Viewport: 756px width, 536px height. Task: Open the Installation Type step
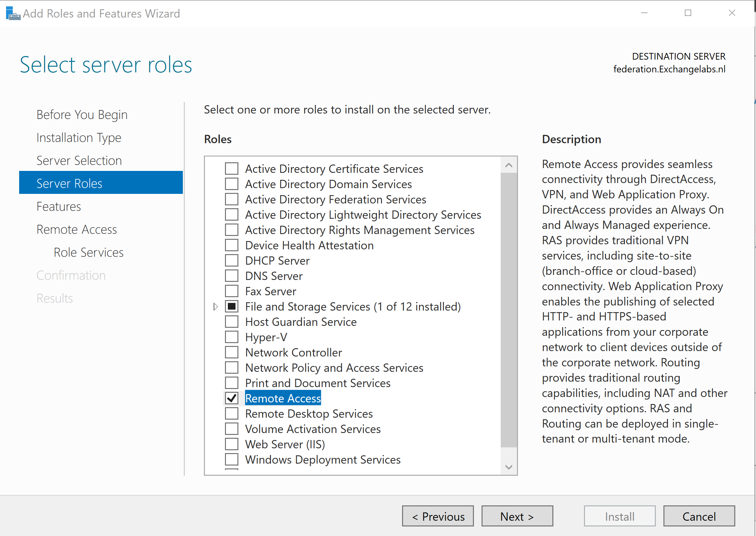coord(79,138)
